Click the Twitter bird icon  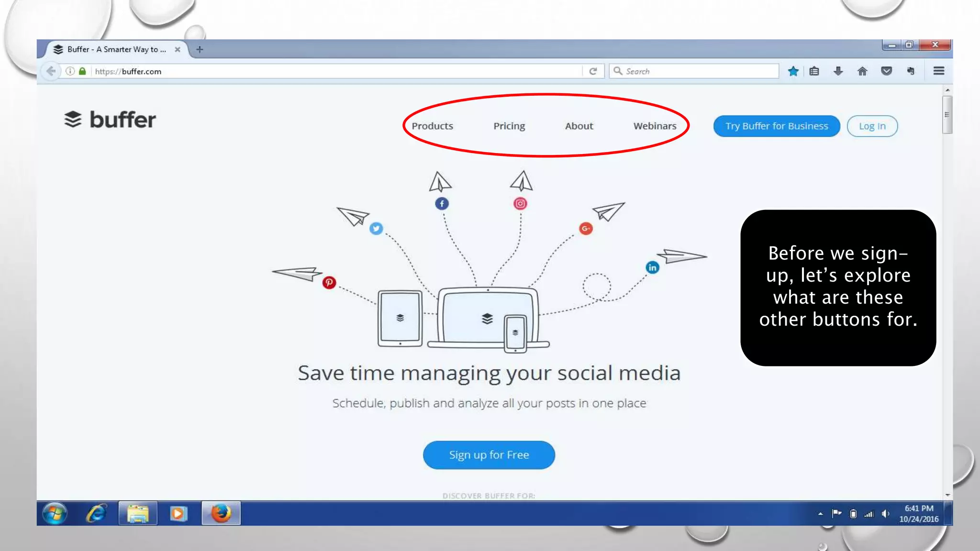point(376,228)
